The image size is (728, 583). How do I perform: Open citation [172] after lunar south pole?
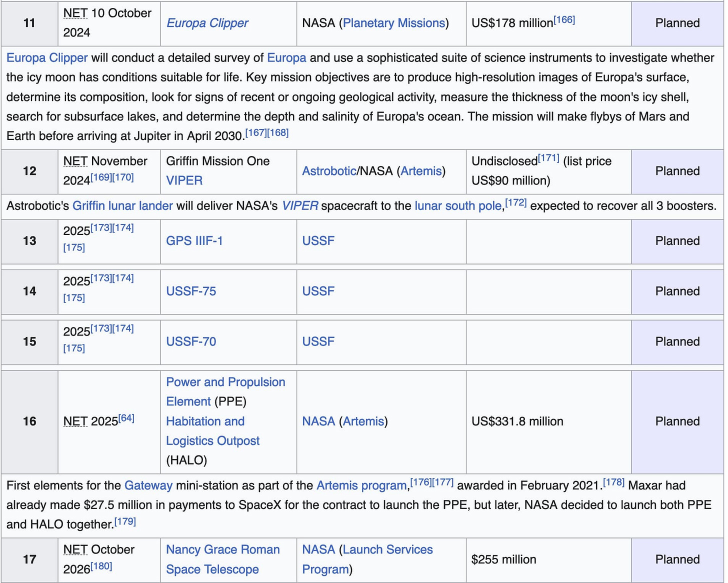(516, 203)
